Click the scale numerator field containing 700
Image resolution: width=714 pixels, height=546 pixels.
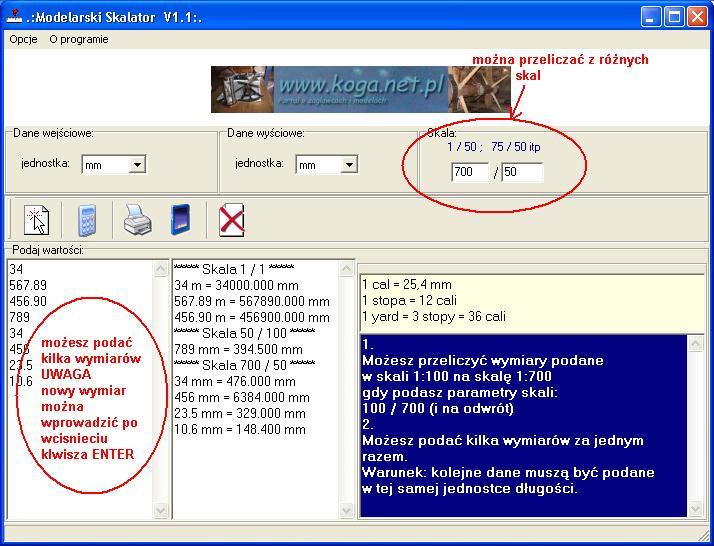[x=470, y=173]
